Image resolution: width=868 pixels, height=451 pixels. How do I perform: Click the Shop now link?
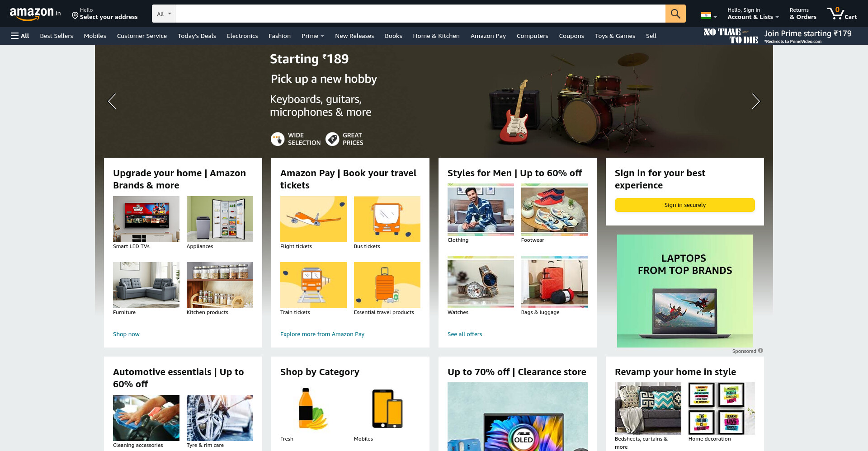(x=126, y=334)
